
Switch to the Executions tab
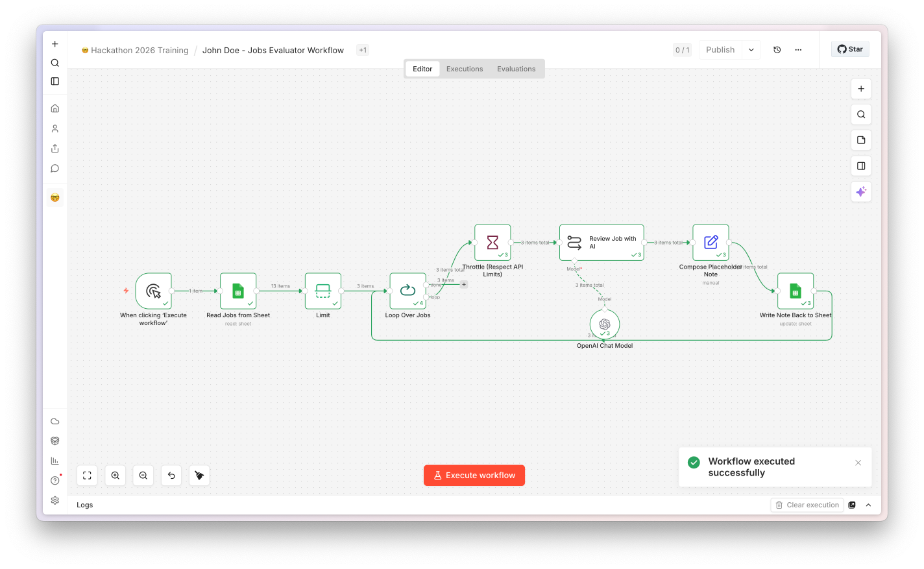point(465,69)
